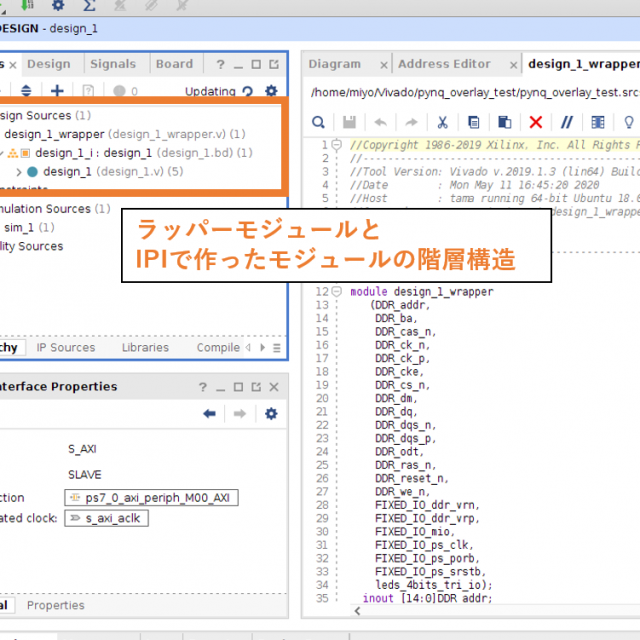Expand the design_1 (design_1.v) tree node
Screen dimensions: 640x640
(x=18, y=172)
